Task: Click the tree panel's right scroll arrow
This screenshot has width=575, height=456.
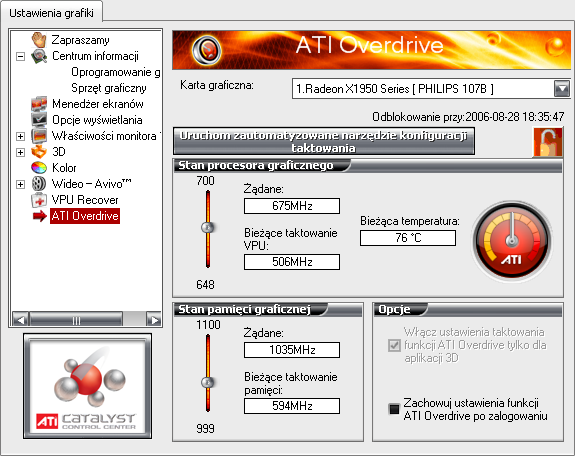Action: (x=154, y=320)
